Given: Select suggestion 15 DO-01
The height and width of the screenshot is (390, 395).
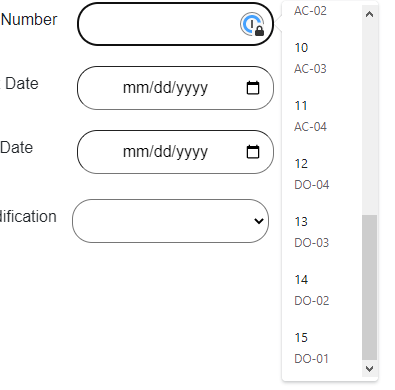Looking at the screenshot, I should [x=322, y=348].
